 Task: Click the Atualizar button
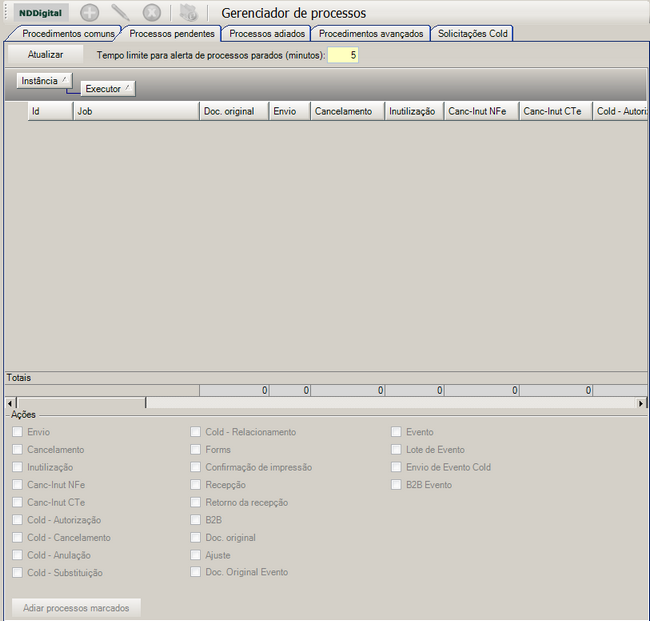pyautogui.click(x=46, y=55)
